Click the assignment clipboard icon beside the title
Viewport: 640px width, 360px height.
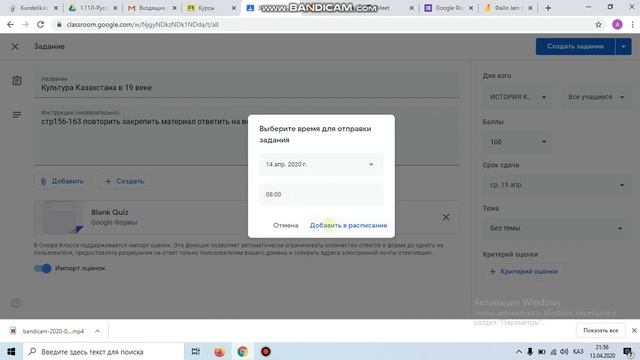coord(17,80)
